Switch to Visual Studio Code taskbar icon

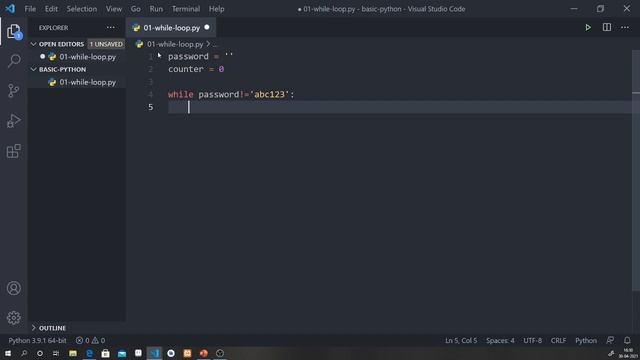(x=154, y=353)
